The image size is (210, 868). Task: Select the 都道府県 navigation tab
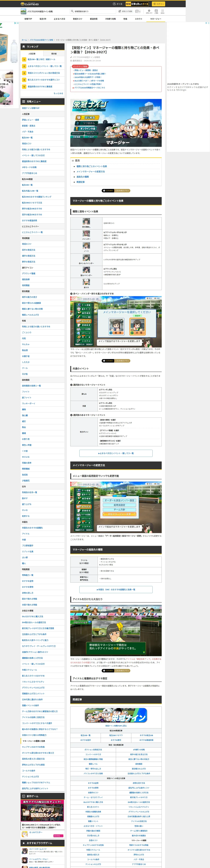pyautogui.click(x=94, y=19)
